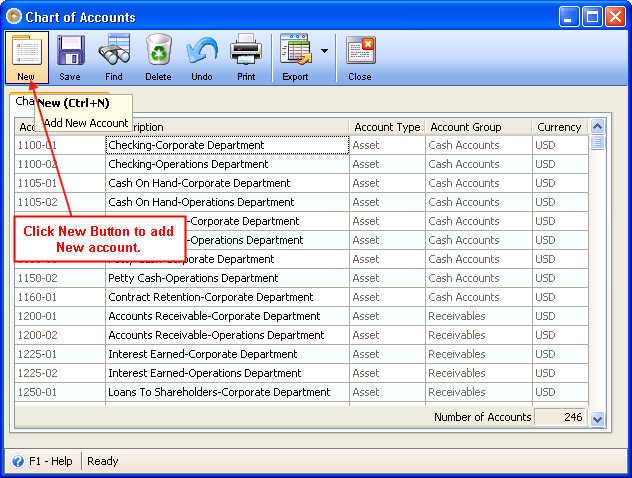Select Accounts Receivable-Corporate Department row
Viewport: 632px width, 478px height.
coord(214,316)
